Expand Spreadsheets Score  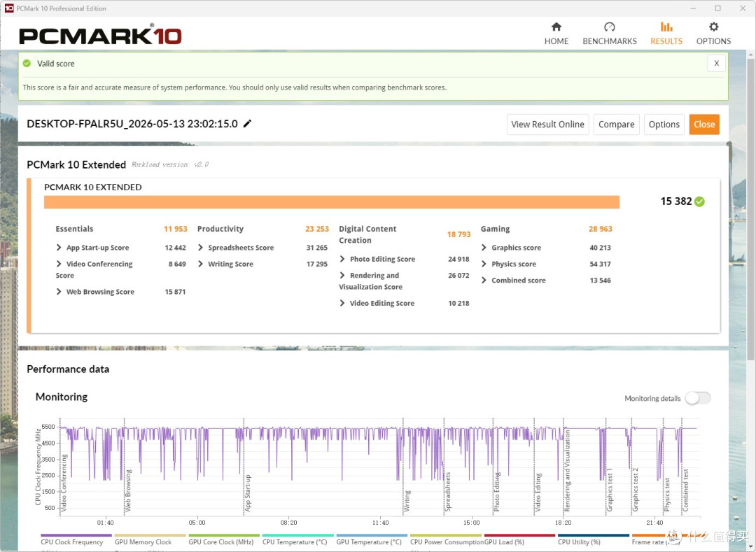point(201,248)
